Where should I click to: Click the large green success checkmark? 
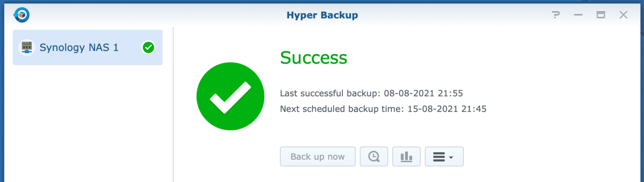point(230,96)
